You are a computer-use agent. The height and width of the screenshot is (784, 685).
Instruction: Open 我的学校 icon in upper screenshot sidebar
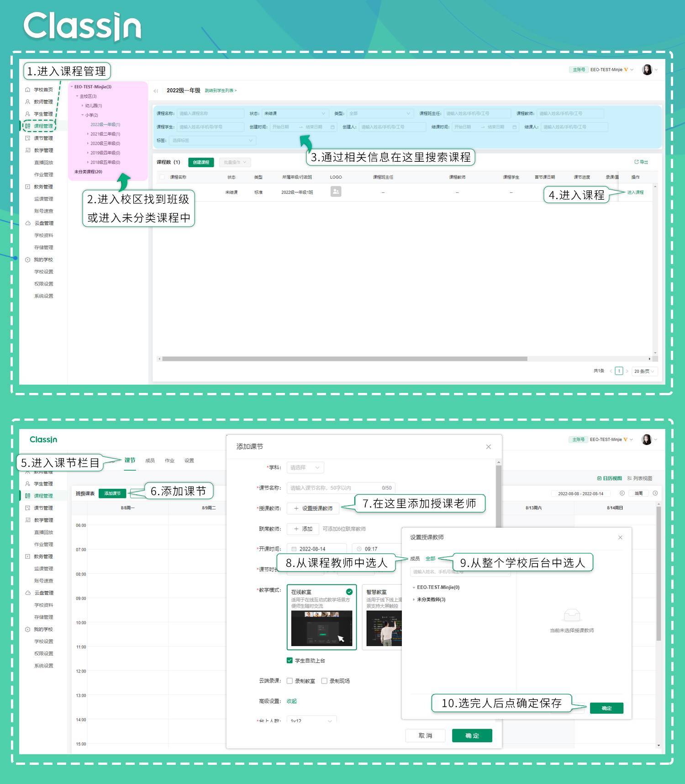27,260
